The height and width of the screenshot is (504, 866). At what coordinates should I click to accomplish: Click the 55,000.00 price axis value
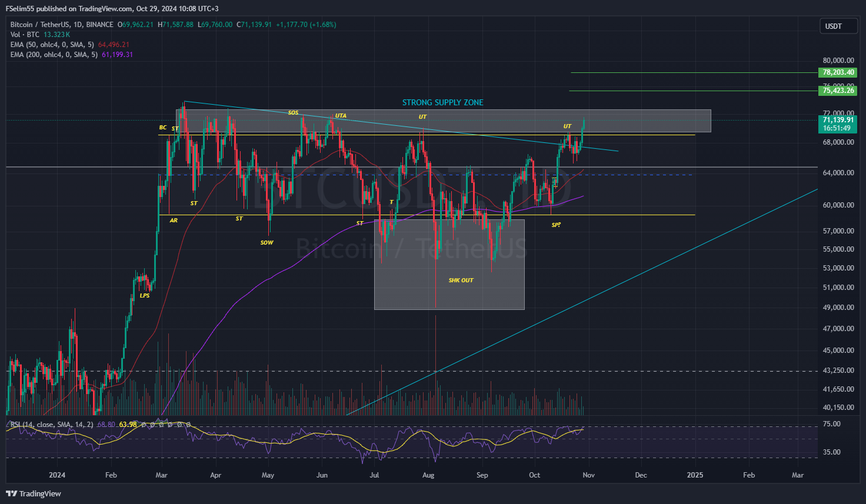(838, 249)
